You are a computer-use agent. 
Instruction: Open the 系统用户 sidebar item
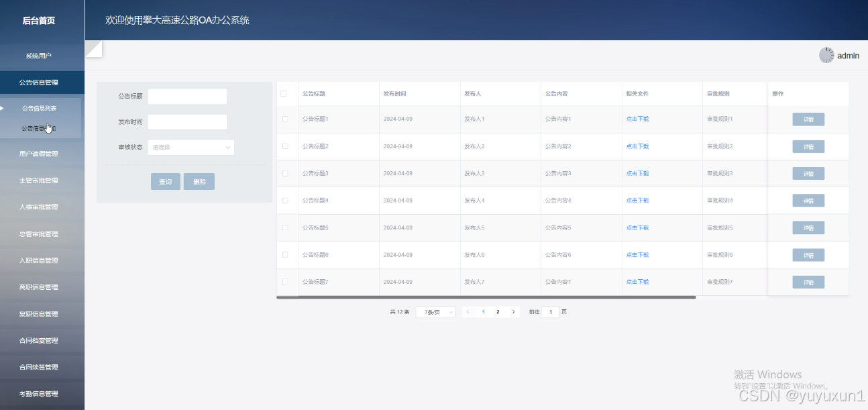click(x=39, y=56)
